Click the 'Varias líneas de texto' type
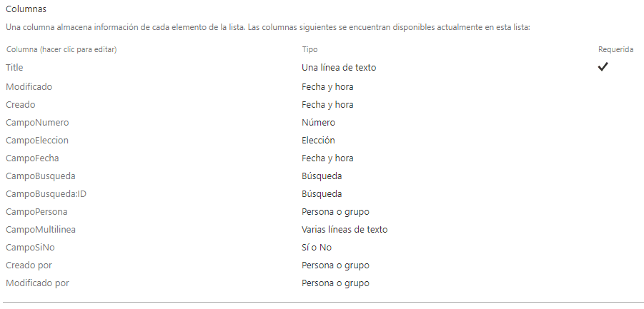Screen dimensions: 644x309 345,230
